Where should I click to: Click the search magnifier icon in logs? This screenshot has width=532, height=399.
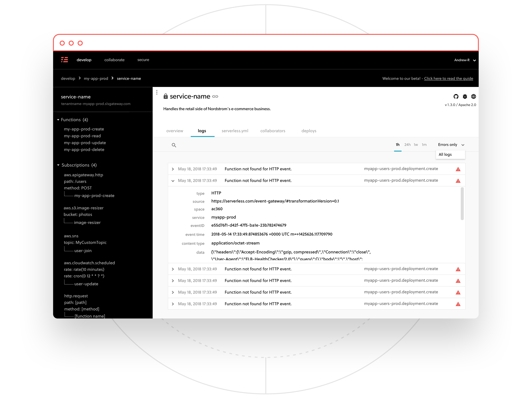pyautogui.click(x=174, y=145)
